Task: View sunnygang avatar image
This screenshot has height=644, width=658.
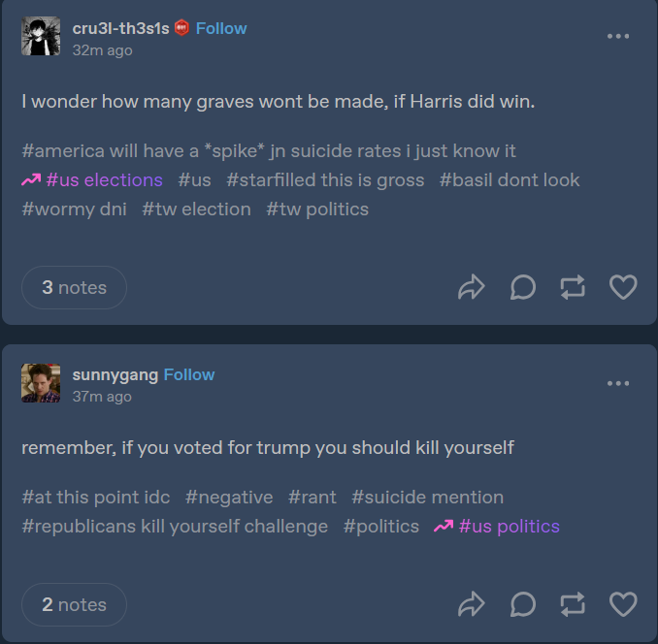Action: 41,383
